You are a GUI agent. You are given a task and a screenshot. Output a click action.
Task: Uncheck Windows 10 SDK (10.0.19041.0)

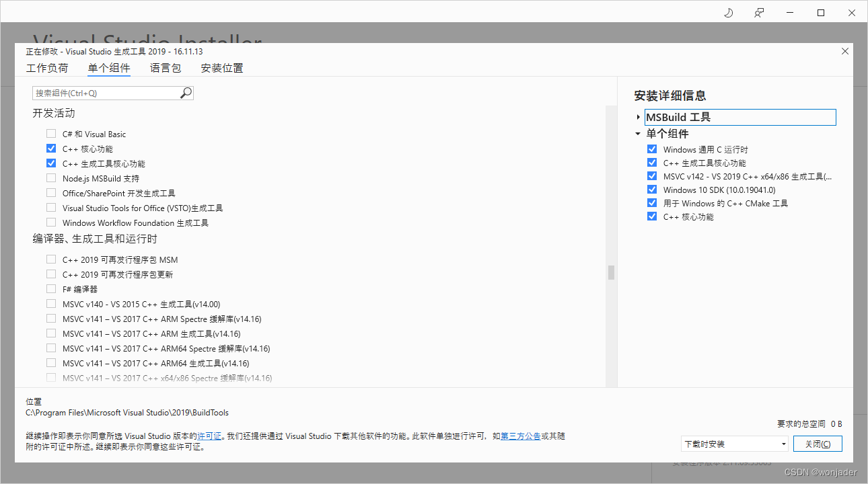pos(651,190)
